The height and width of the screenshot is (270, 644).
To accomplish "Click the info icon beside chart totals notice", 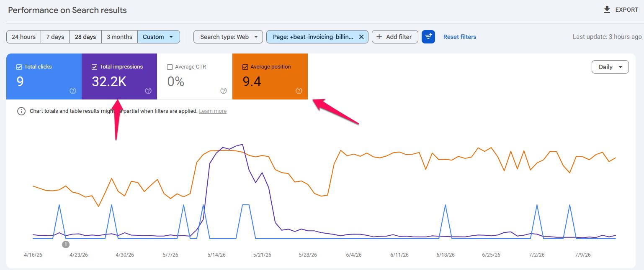I will click(x=21, y=111).
